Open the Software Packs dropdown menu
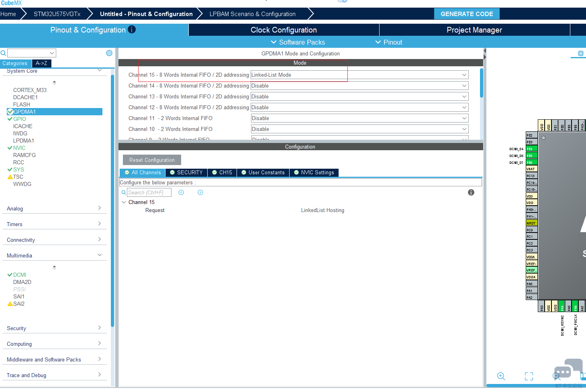 coord(298,42)
